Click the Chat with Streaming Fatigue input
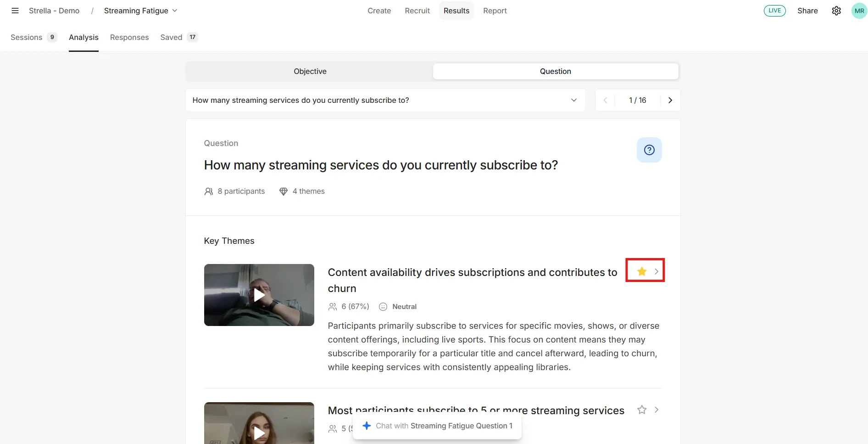 point(437,426)
